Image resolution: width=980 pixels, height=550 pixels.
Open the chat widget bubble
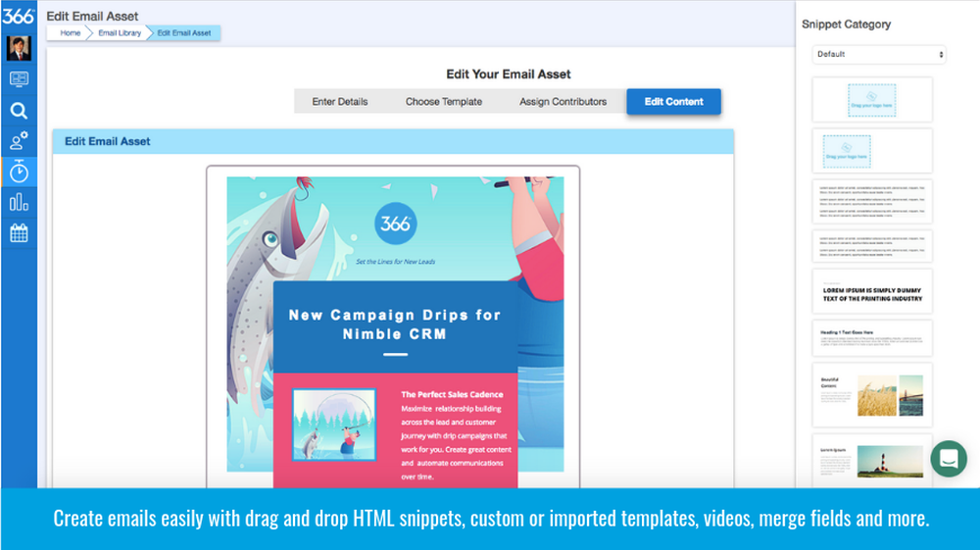(x=948, y=458)
